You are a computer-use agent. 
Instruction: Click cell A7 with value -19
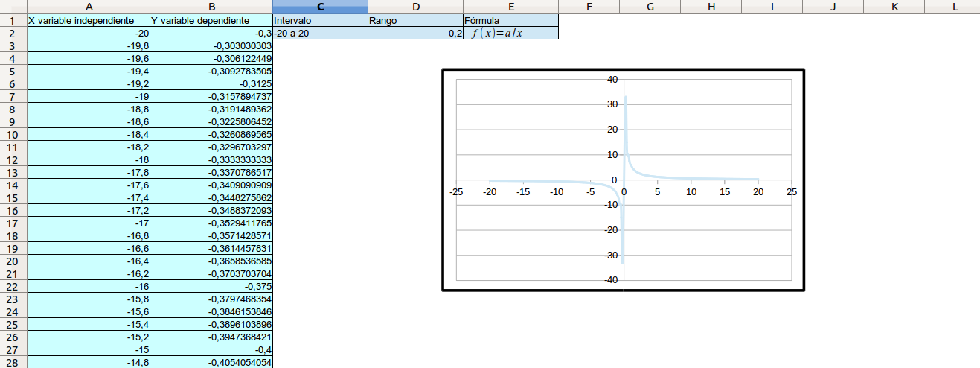(89, 96)
